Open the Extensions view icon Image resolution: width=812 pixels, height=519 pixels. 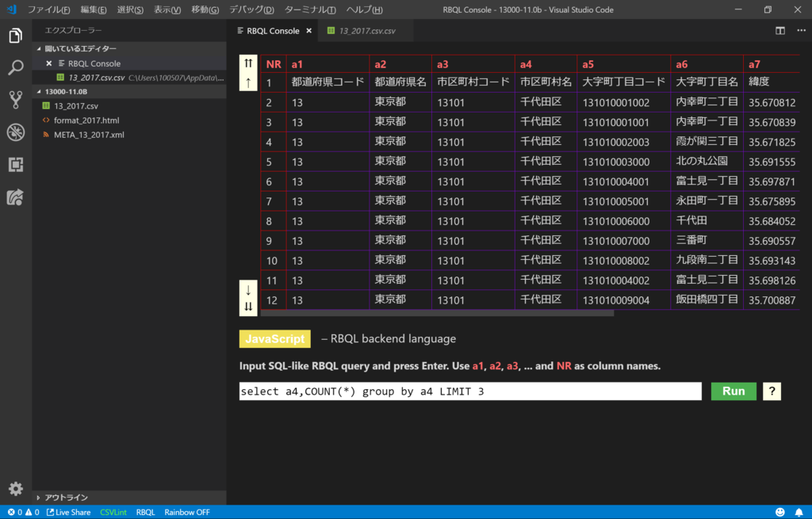point(16,164)
